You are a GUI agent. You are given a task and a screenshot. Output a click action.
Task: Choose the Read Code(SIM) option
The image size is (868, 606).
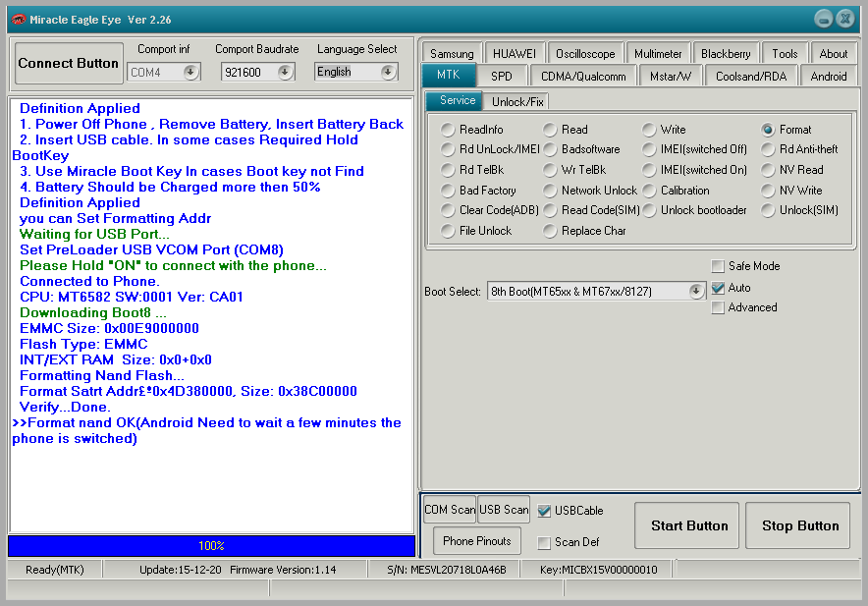pos(550,210)
